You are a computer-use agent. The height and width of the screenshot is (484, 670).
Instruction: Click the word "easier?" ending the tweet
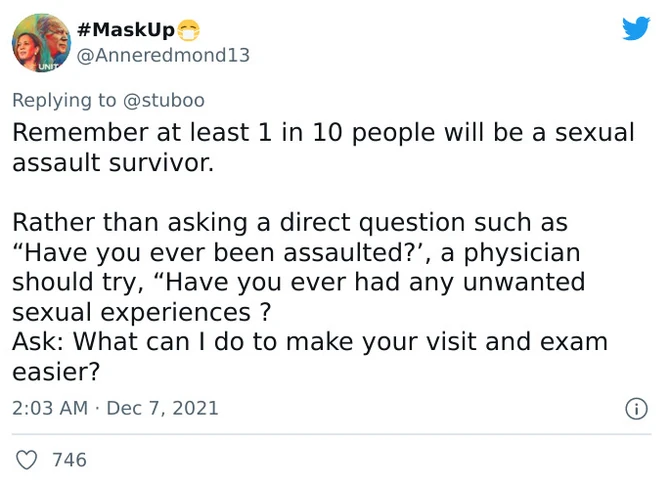tap(56, 371)
